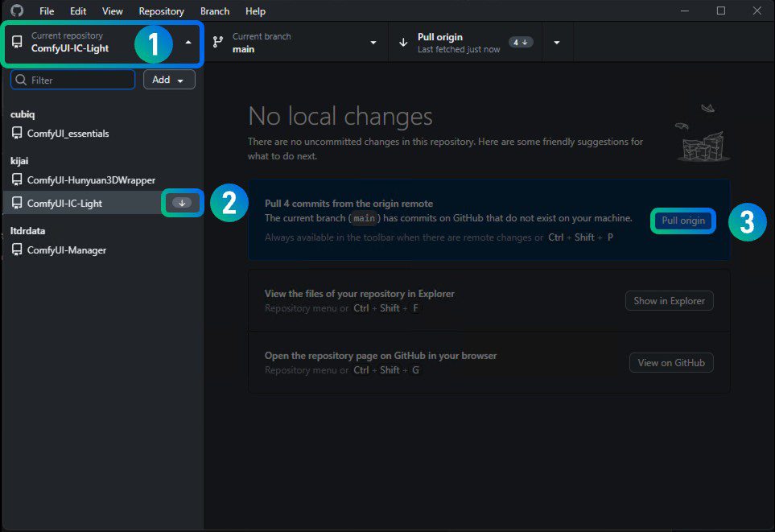Click the blue Pull origin button

[x=683, y=221]
